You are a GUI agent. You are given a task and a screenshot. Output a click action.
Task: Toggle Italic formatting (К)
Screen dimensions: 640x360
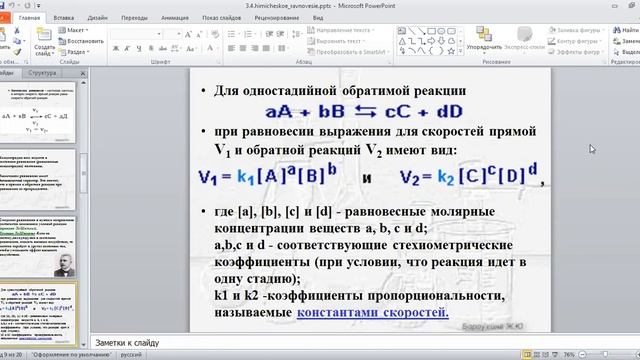tap(127, 48)
